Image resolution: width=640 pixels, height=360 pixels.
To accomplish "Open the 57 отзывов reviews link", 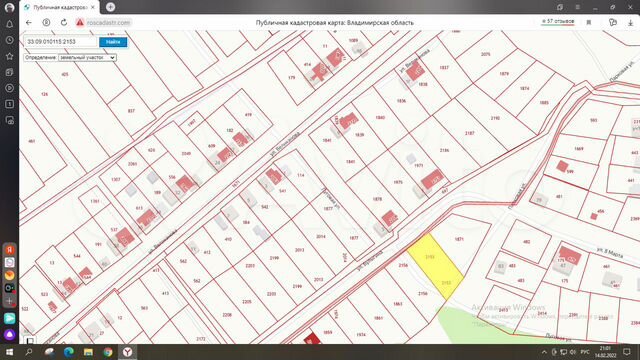I will [x=558, y=21].
